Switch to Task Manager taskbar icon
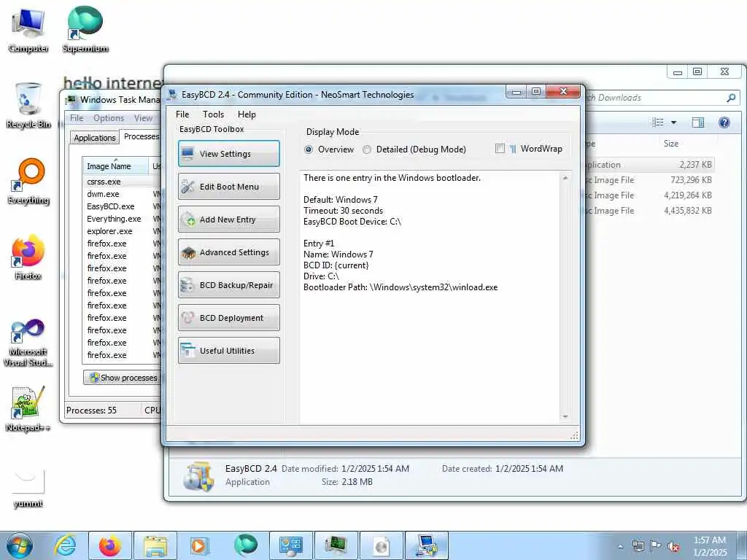Viewport: 747px width, 560px height. pos(336,545)
